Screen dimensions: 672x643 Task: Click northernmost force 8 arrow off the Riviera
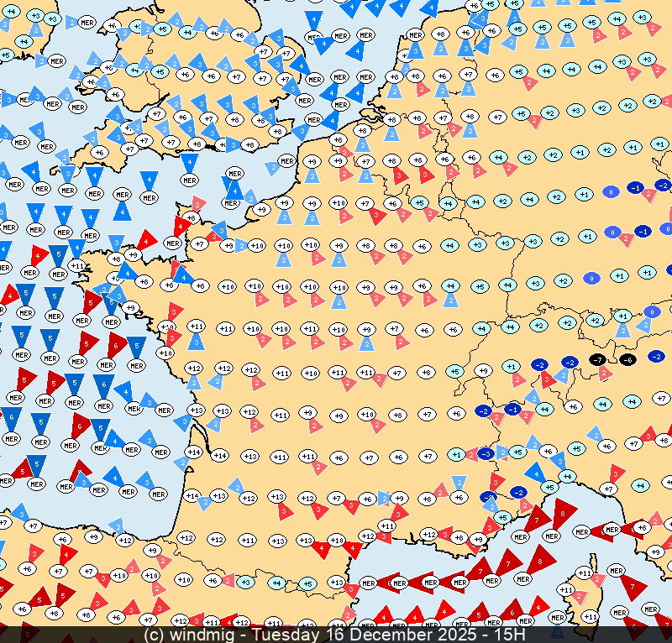[x=561, y=514]
